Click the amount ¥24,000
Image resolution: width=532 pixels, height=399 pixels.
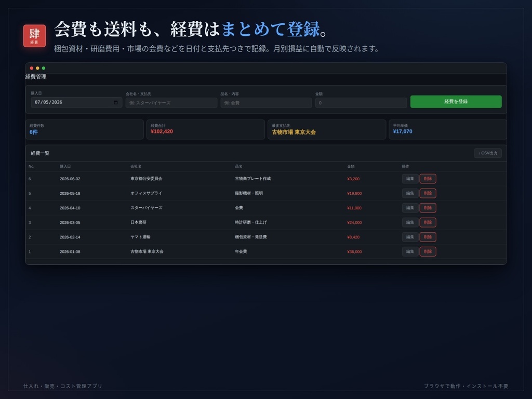click(354, 222)
